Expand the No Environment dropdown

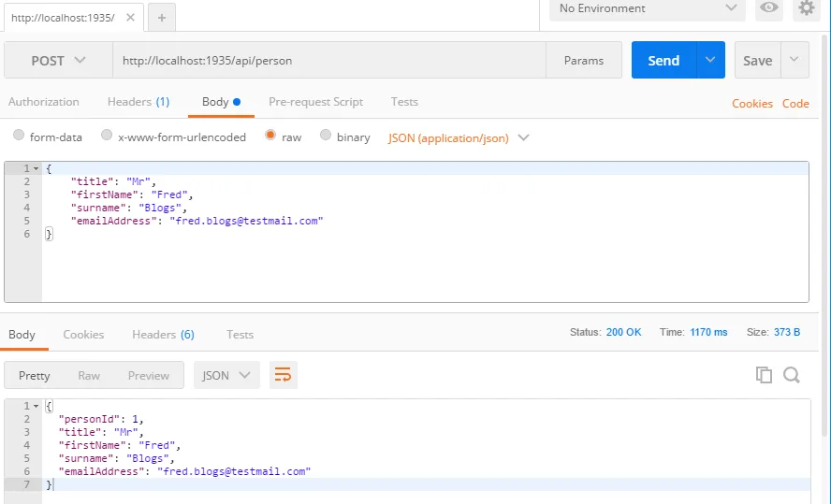point(648,8)
